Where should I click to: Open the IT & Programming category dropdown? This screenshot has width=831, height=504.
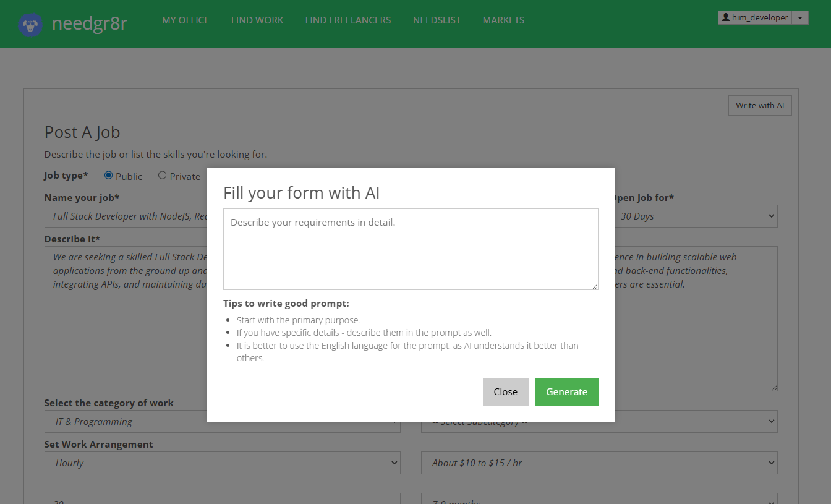click(223, 421)
